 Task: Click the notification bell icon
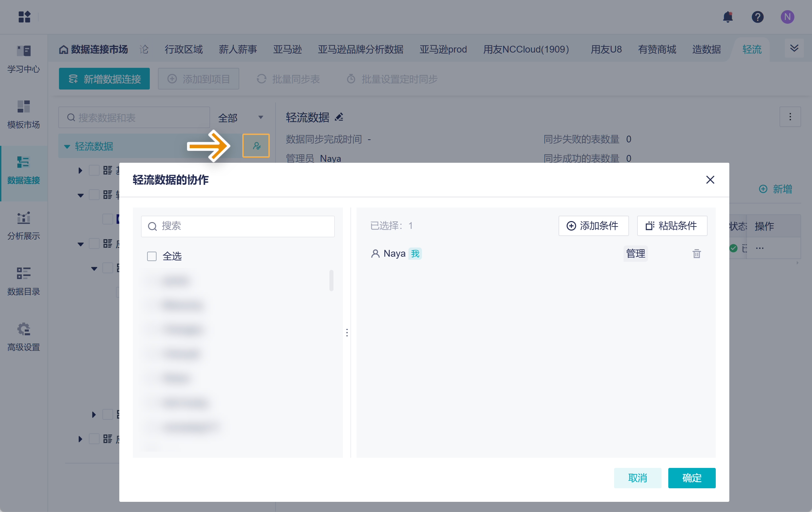pyautogui.click(x=727, y=17)
